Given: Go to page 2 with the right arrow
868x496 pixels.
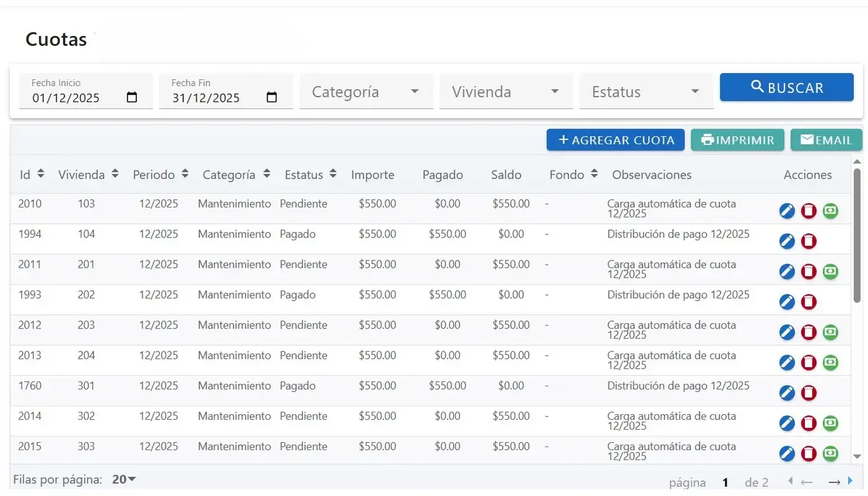Looking at the screenshot, I should coord(834,481).
